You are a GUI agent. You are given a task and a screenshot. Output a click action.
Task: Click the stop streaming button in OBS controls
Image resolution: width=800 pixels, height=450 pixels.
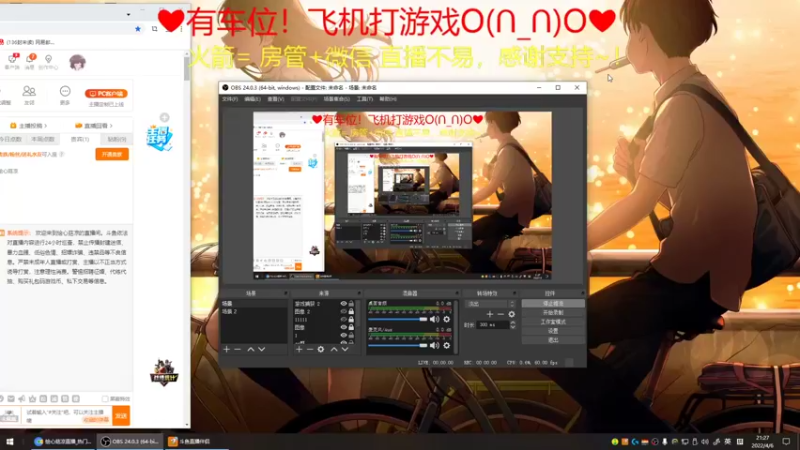pyautogui.click(x=553, y=304)
